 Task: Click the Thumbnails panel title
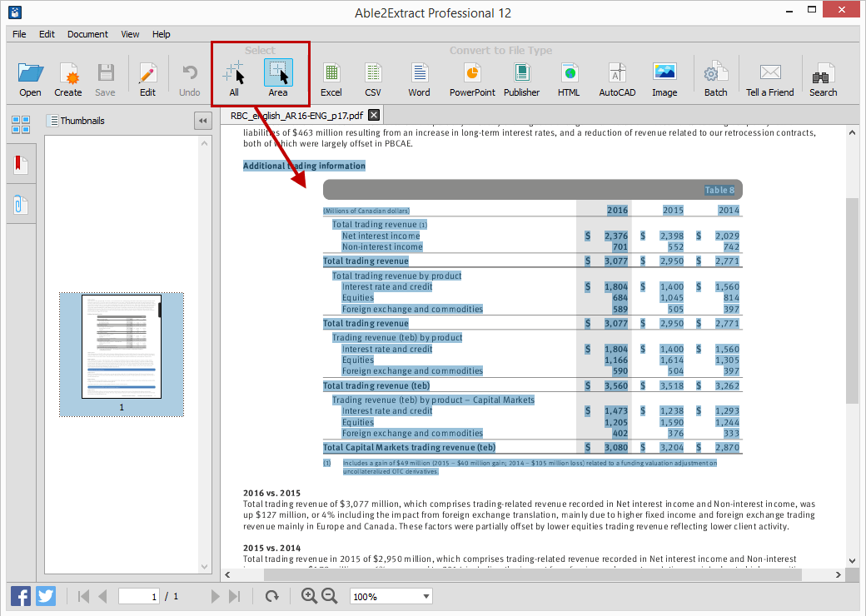pyautogui.click(x=82, y=121)
